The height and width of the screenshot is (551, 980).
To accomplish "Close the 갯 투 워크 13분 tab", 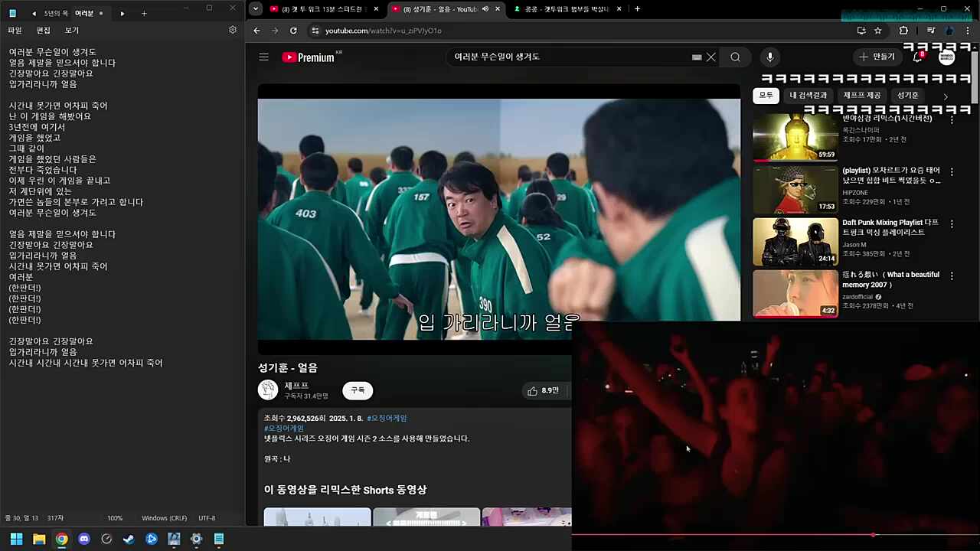I will click(x=376, y=9).
